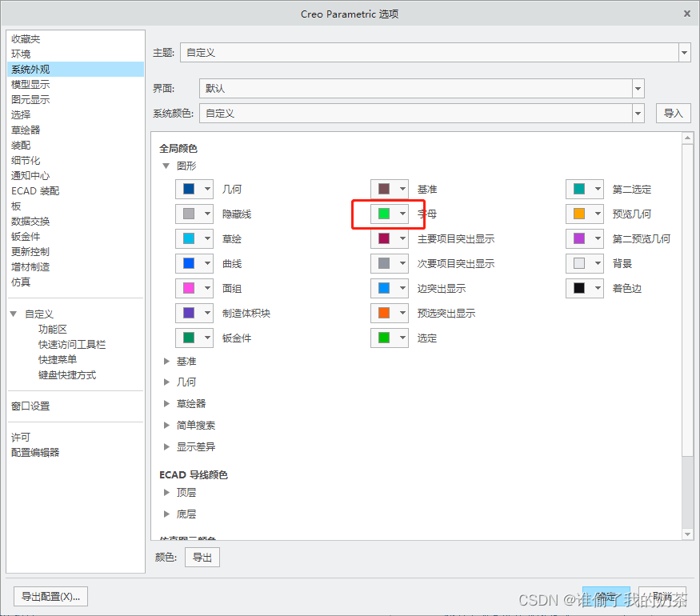Open the 主题 dropdown list
Image resolution: width=700 pixels, height=616 pixels.
point(684,53)
